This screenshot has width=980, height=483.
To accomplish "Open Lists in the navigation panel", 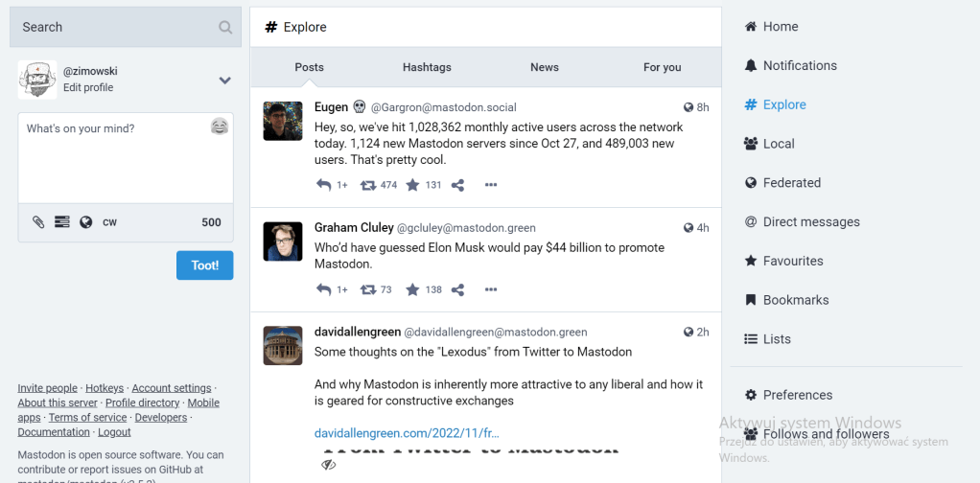I will 776,339.
